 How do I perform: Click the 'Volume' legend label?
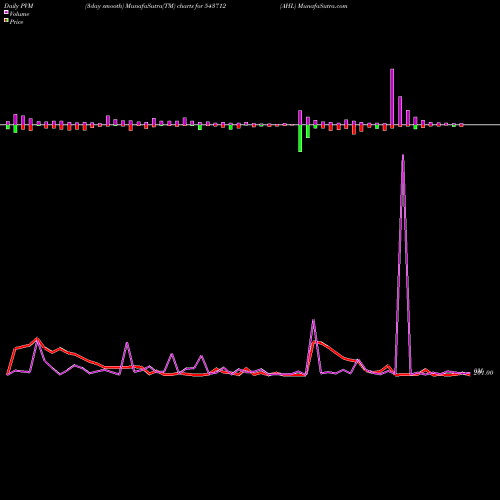click(x=19, y=14)
